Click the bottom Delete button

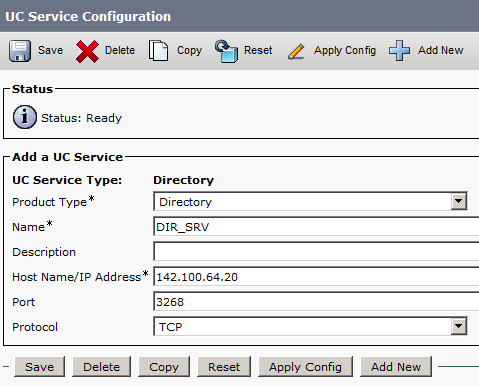coord(101,367)
